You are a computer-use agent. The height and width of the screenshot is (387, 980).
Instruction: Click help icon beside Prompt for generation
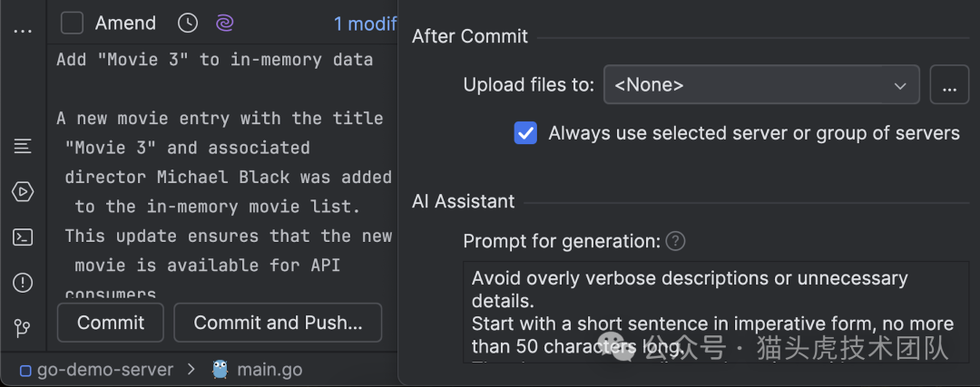(x=675, y=241)
